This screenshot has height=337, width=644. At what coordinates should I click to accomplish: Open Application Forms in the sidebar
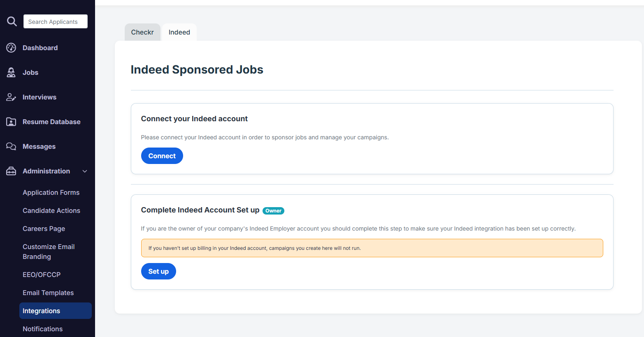pyautogui.click(x=51, y=192)
